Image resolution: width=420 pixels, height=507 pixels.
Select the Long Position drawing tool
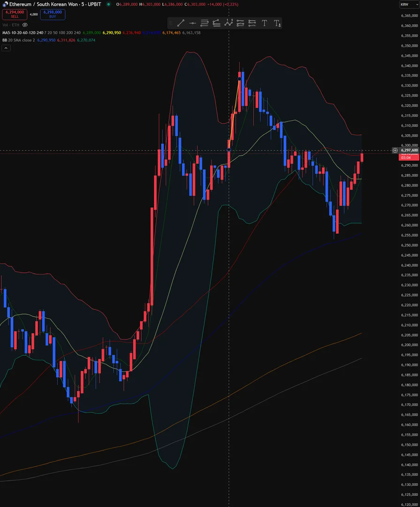[240, 23]
